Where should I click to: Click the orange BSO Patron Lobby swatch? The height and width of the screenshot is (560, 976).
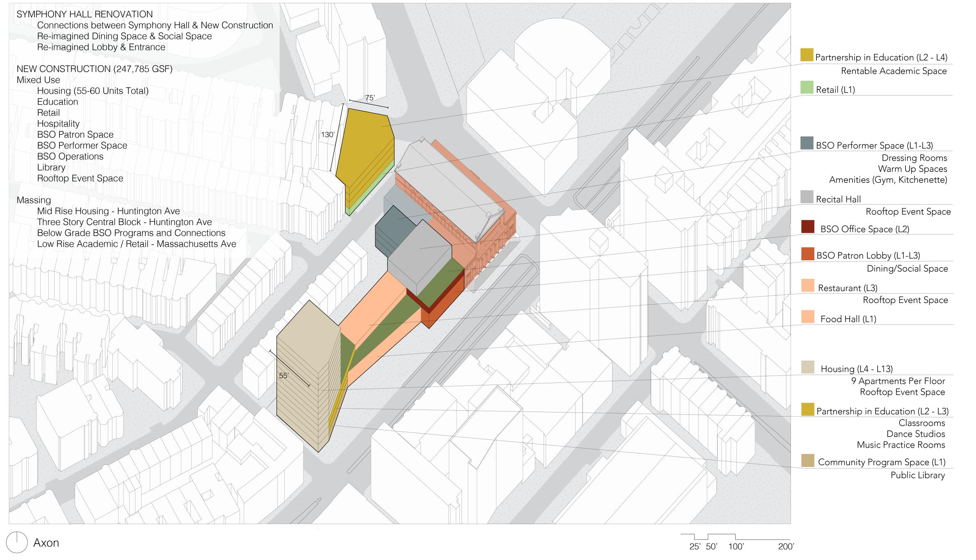click(x=807, y=253)
